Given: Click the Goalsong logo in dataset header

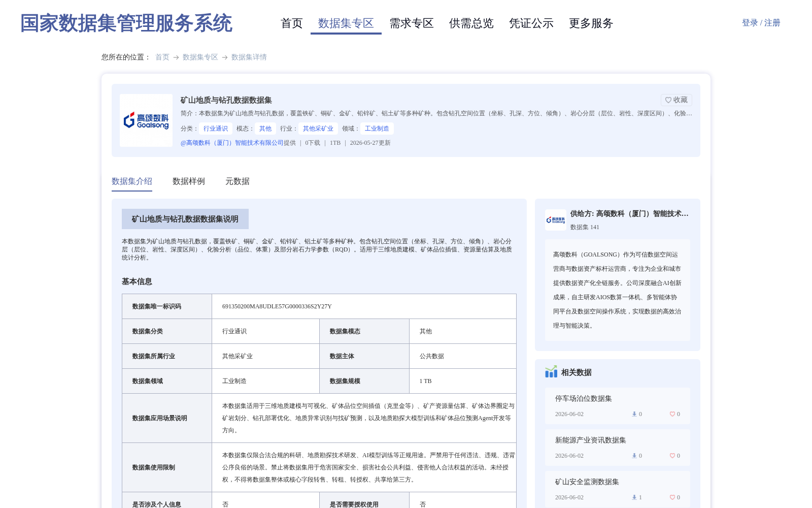Looking at the screenshot, I should tap(146, 120).
